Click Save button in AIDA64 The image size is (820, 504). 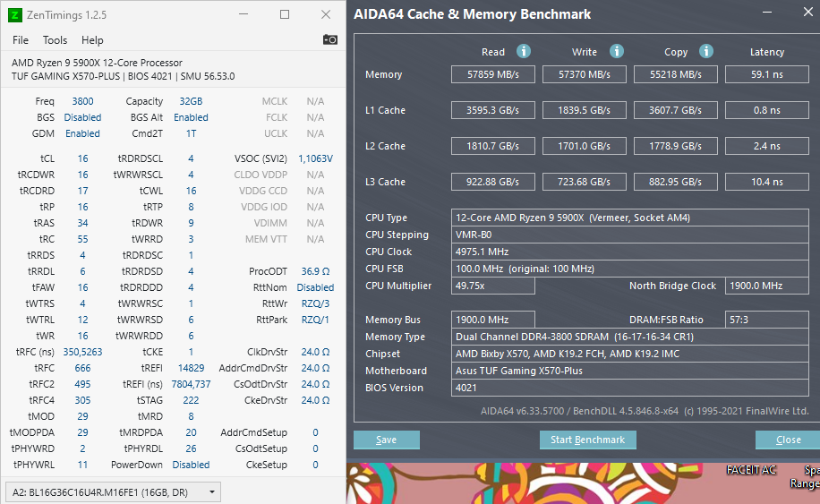tap(387, 440)
